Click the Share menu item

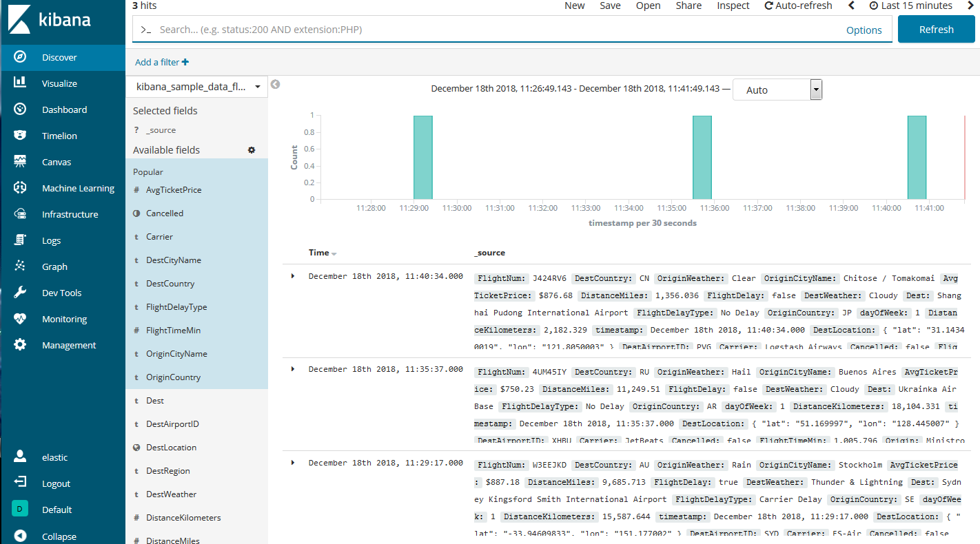coord(688,6)
